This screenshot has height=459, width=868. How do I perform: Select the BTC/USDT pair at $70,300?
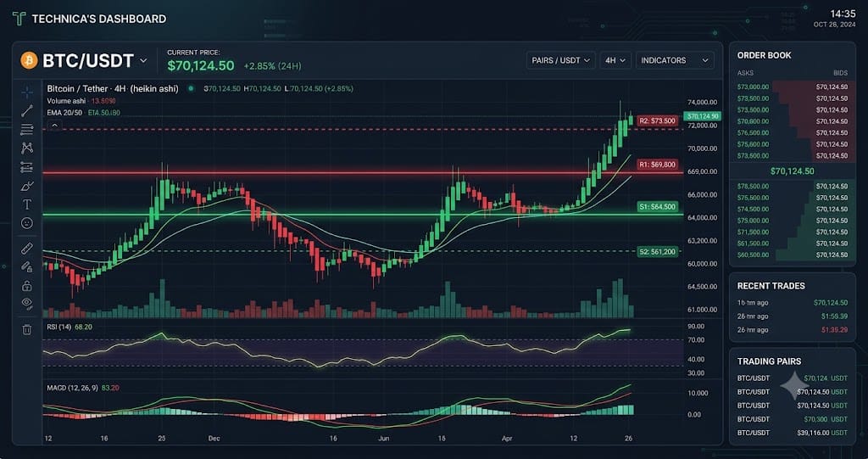click(x=793, y=420)
